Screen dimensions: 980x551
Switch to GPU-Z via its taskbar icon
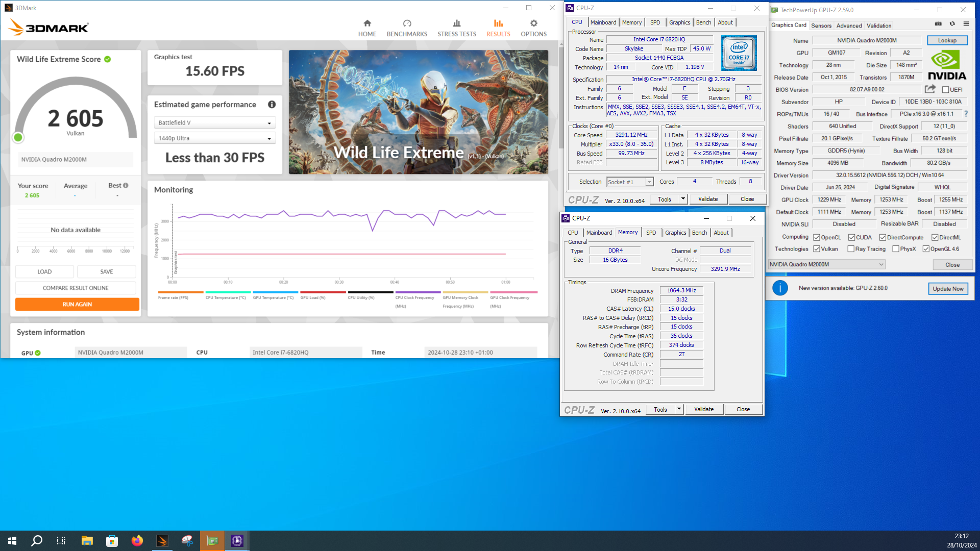(212, 541)
